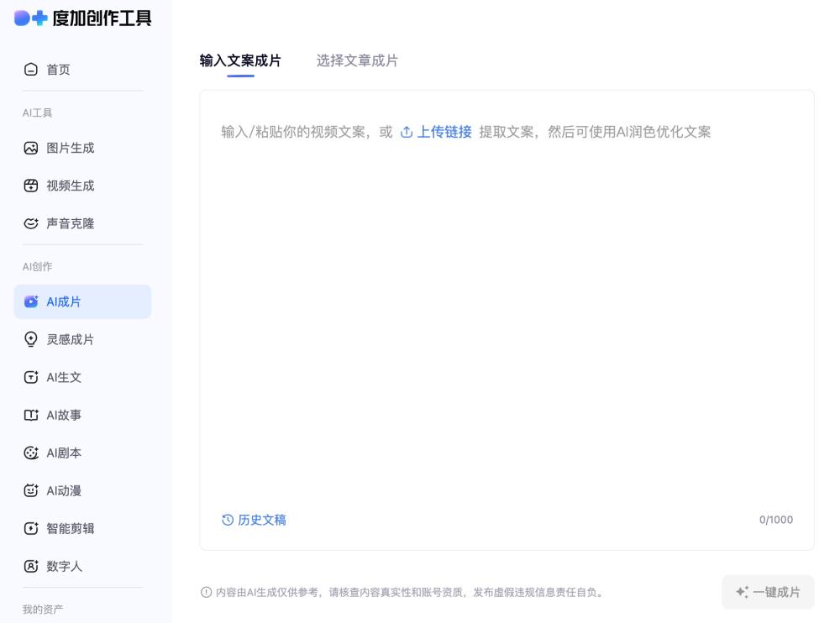Open AI生文 text generation icon
Image resolution: width=840 pixels, height=623 pixels.
pos(31,377)
